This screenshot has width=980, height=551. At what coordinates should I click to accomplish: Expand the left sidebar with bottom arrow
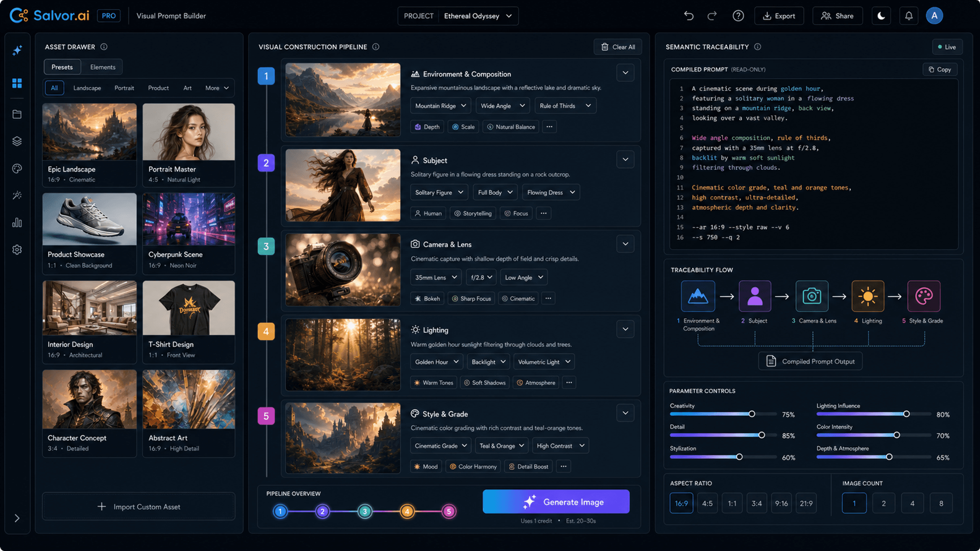click(17, 518)
